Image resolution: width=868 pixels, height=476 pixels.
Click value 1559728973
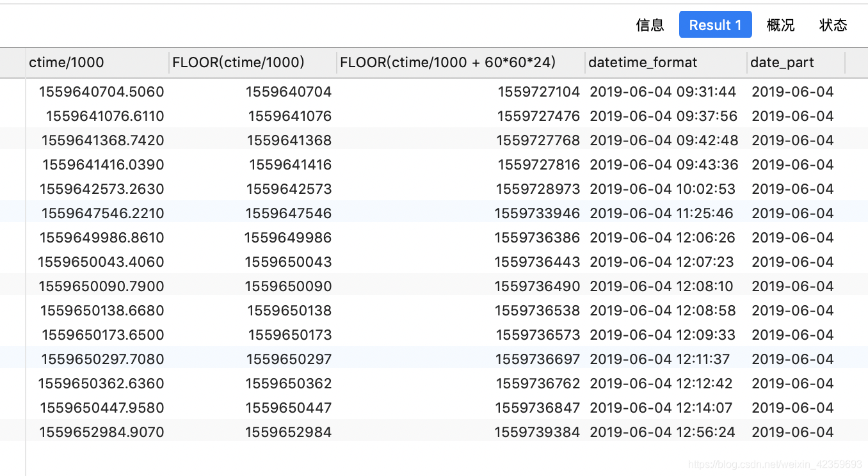click(x=538, y=189)
